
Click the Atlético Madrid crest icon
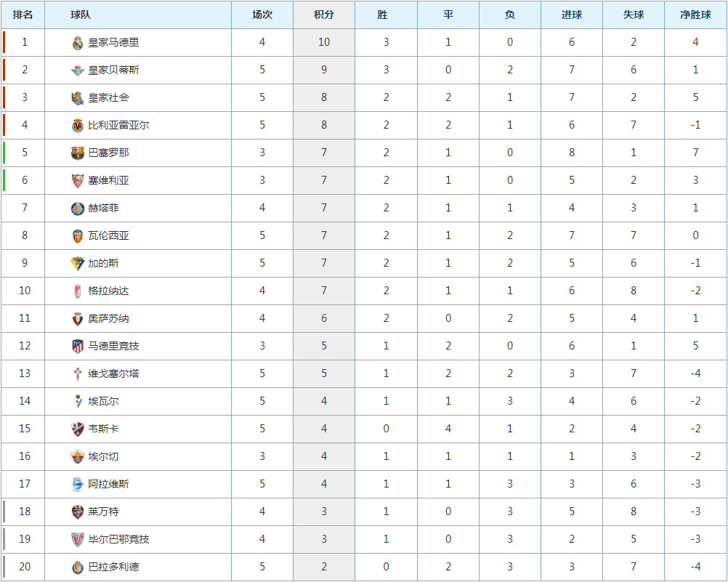[x=78, y=347]
